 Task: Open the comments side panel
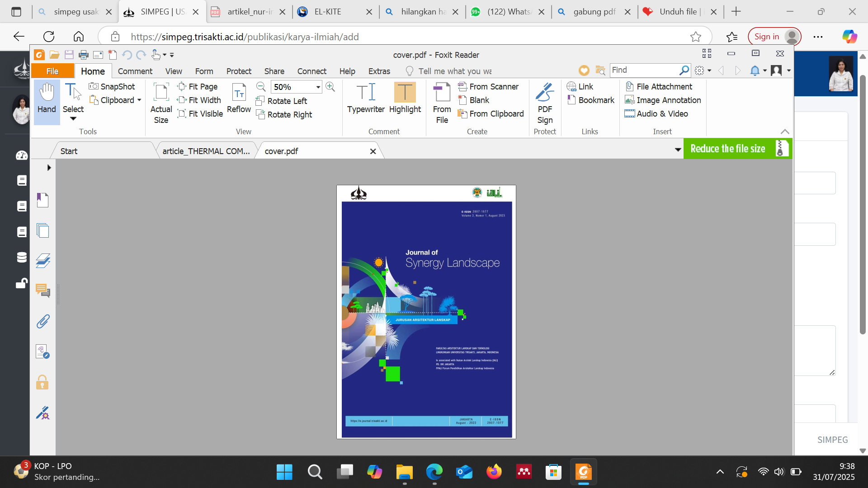tap(42, 291)
